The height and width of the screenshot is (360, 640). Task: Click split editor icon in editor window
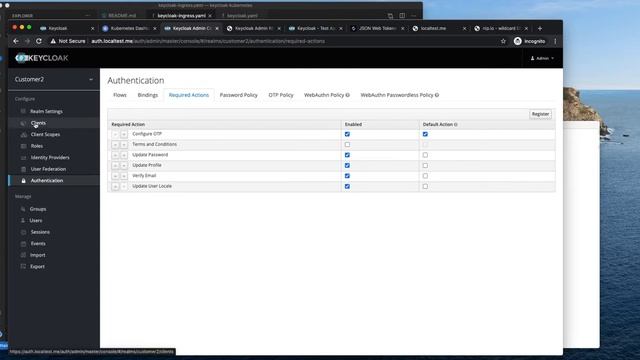pyautogui.click(x=402, y=16)
